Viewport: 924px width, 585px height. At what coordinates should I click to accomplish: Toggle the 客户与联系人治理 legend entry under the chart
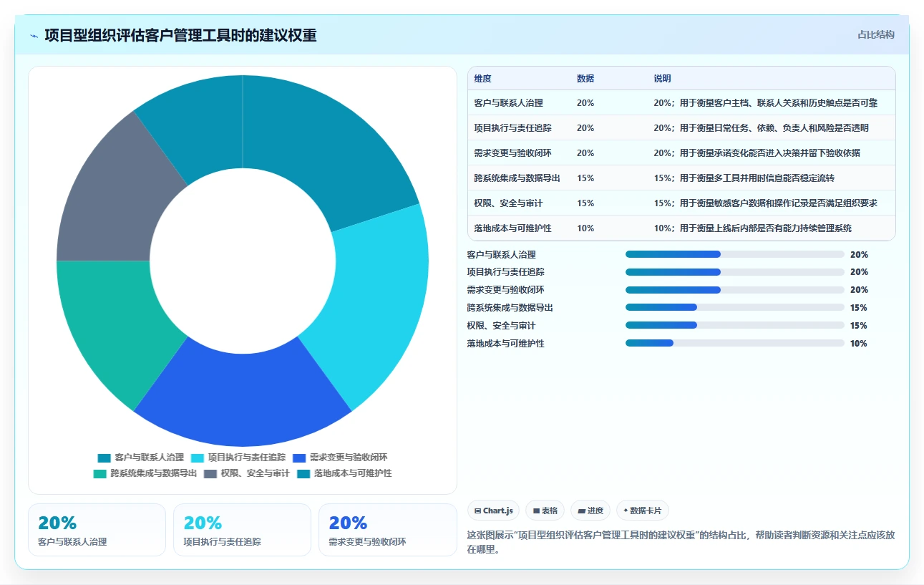pos(141,458)
